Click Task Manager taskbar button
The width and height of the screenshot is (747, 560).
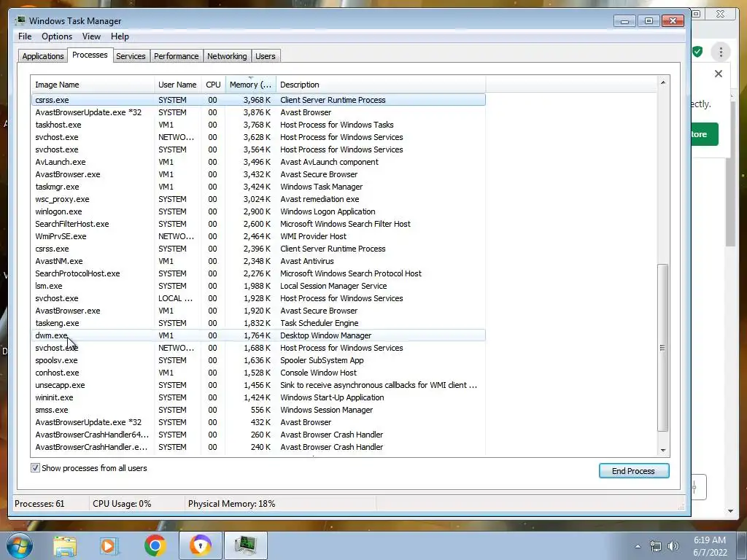245,545
